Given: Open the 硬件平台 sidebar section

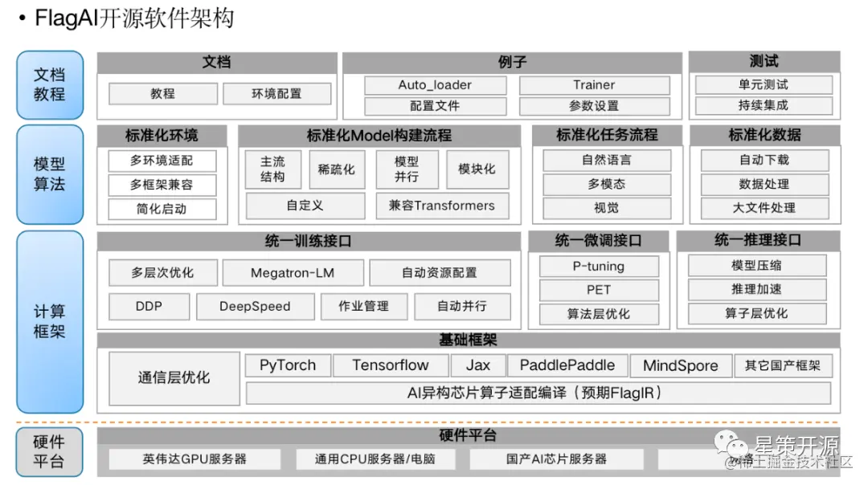Looking at the screenshot, I should click(49, 451).
